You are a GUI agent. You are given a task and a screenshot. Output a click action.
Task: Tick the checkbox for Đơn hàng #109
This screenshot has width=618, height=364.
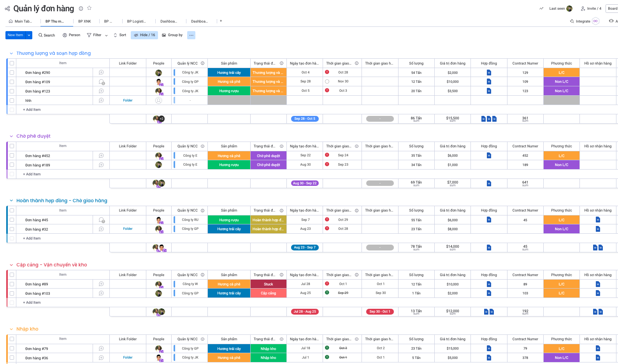(12, 82)
